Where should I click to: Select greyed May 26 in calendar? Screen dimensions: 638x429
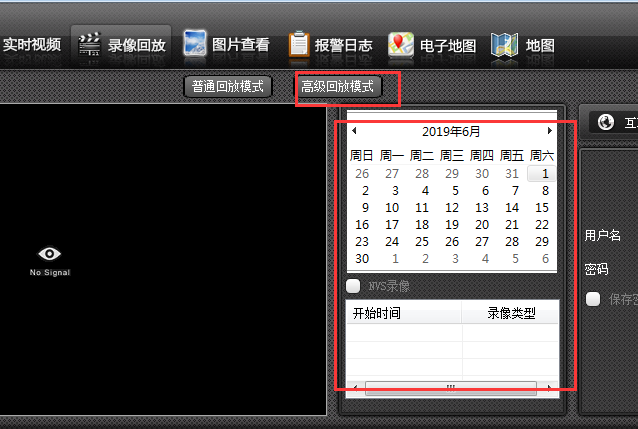point(362,174)
